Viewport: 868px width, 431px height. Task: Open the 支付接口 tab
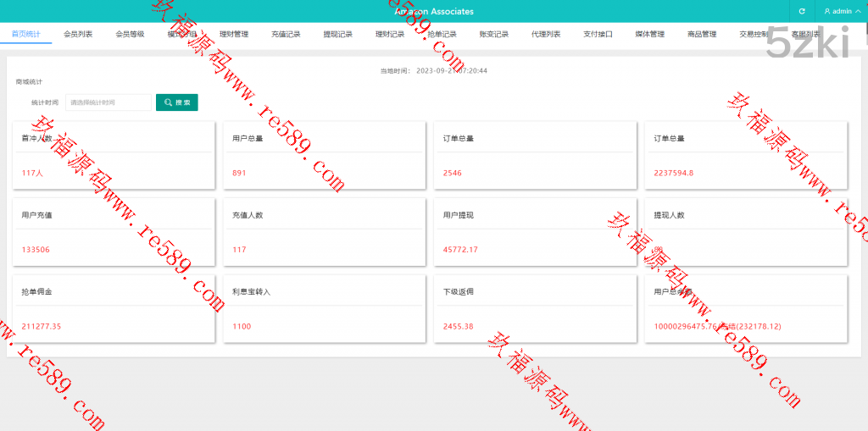[x=598, y=35]
